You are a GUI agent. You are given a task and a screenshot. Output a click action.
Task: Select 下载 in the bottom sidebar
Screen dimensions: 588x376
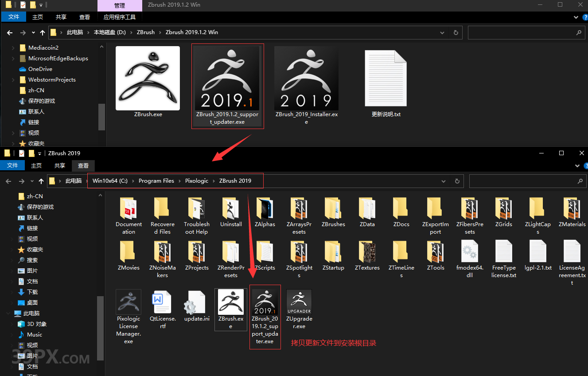point(32,292)
